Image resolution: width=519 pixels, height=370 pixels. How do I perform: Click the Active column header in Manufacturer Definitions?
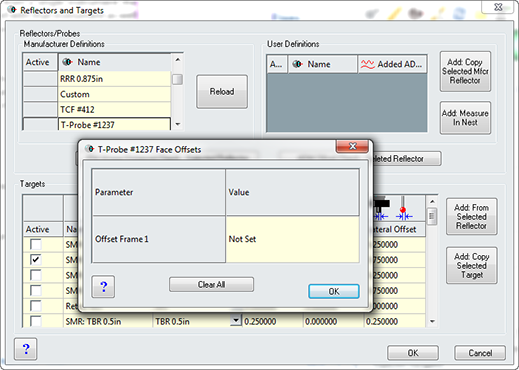tap(40, 62)
